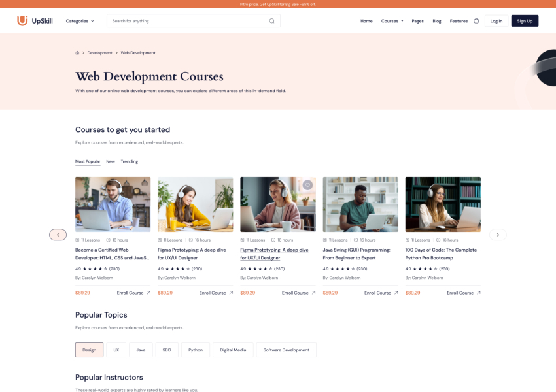Click the UpSkill logo icon
The width and height of the screenshot is (556, 392).
(22, 21)
